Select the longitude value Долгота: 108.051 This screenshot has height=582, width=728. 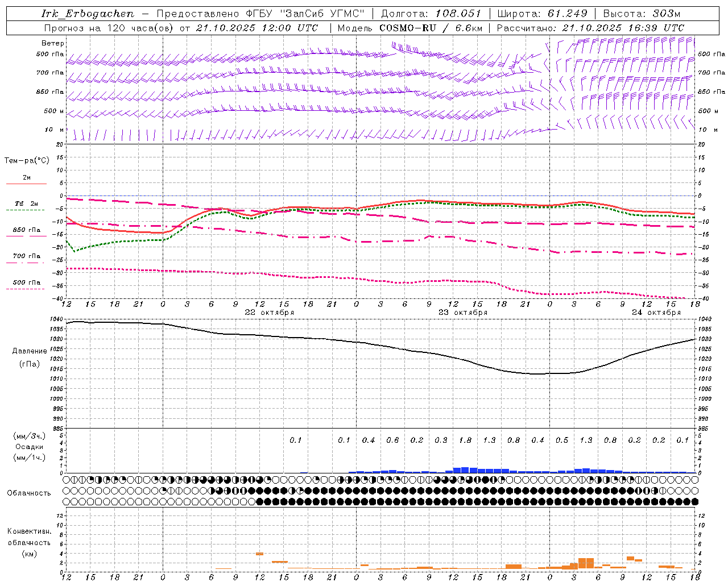pyautogui.click(x=431, y=14)
